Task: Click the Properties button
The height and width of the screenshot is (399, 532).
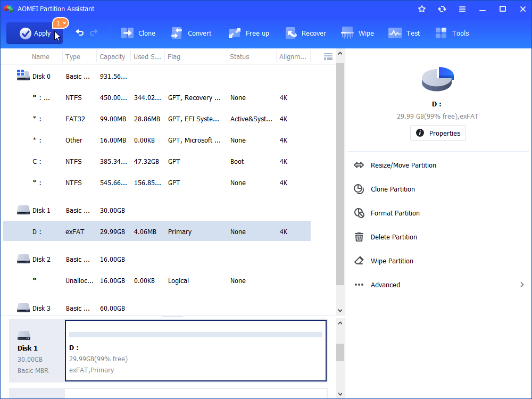Action: (x=438, y=133)
